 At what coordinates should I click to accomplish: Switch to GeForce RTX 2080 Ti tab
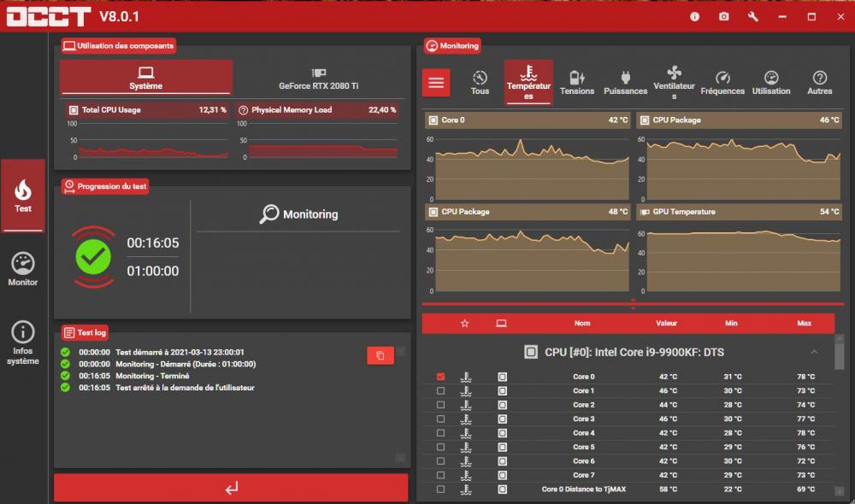point(318,78)
